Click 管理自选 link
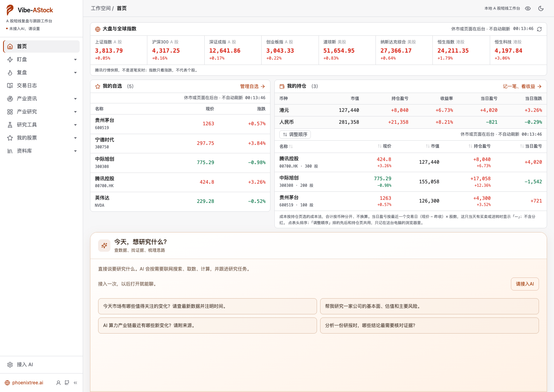The image size is (554, 392). click(252, 86)
